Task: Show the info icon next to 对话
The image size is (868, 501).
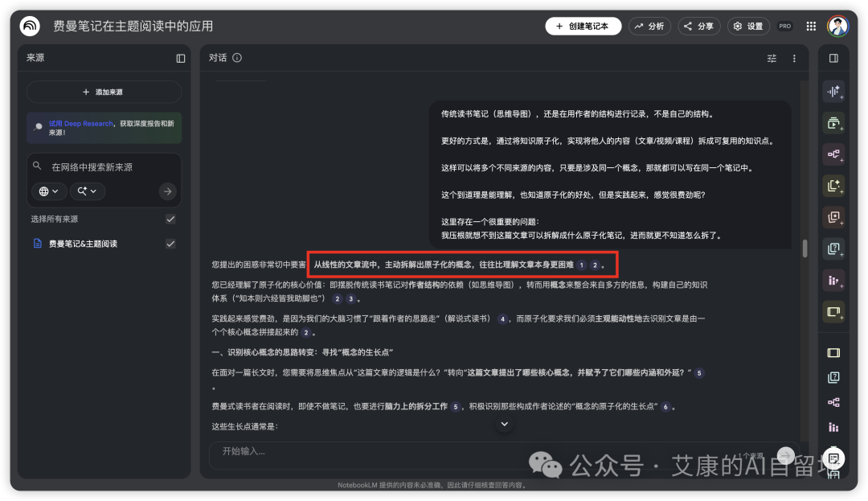Action: [x=237, y=58]
